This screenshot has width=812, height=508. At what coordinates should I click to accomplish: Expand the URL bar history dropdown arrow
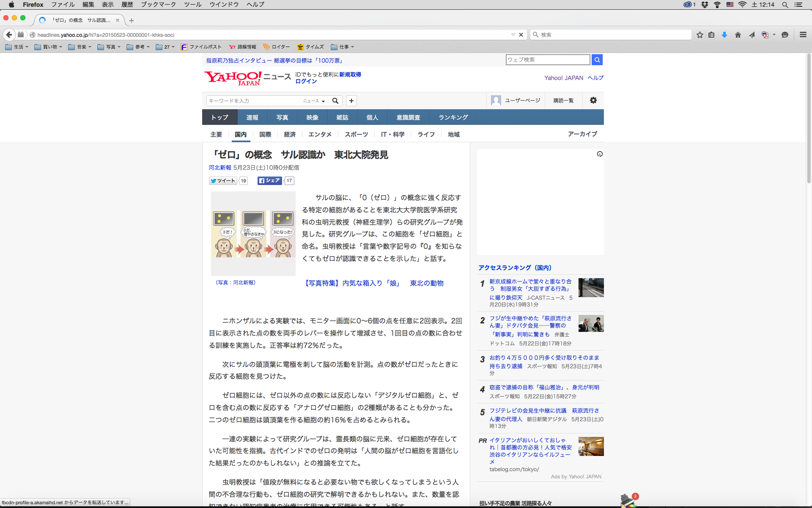tap(513, 35)
